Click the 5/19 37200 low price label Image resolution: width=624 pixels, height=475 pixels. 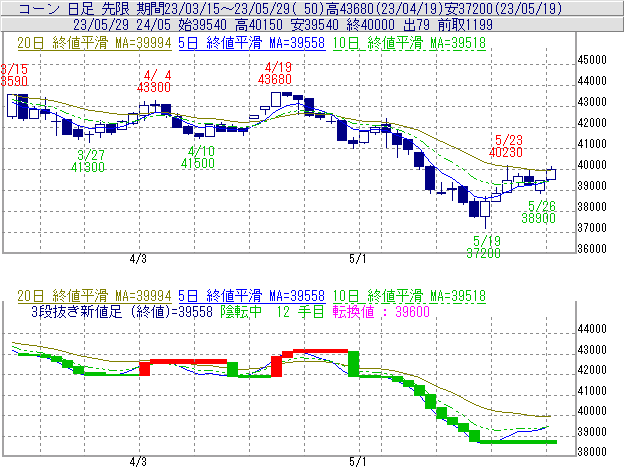click(486, 248)
